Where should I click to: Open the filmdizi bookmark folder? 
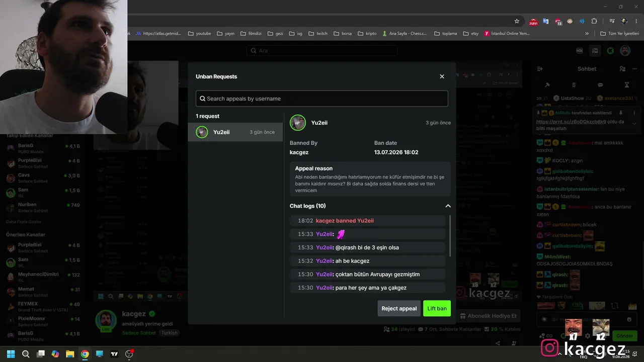click(252, 34)
